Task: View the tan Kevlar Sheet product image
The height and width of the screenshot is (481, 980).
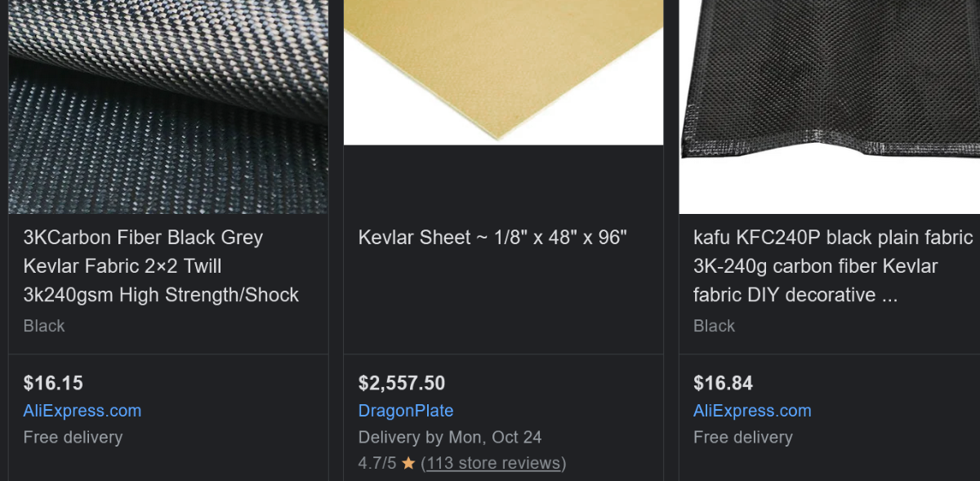Action: [503, 72]
